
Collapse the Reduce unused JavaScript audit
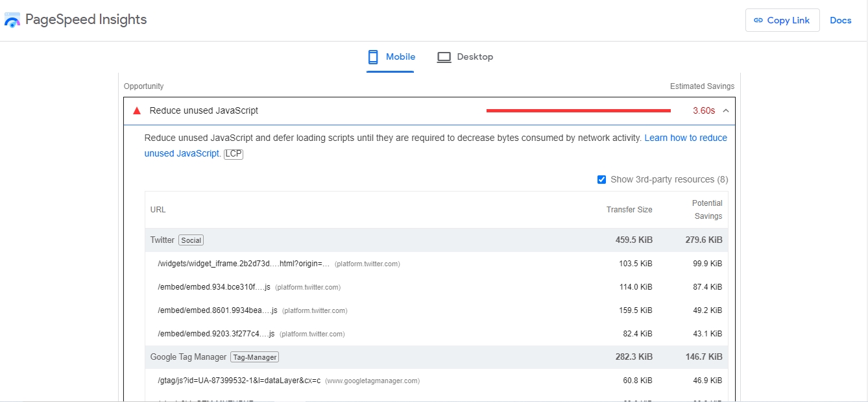[x=726, y=111]
